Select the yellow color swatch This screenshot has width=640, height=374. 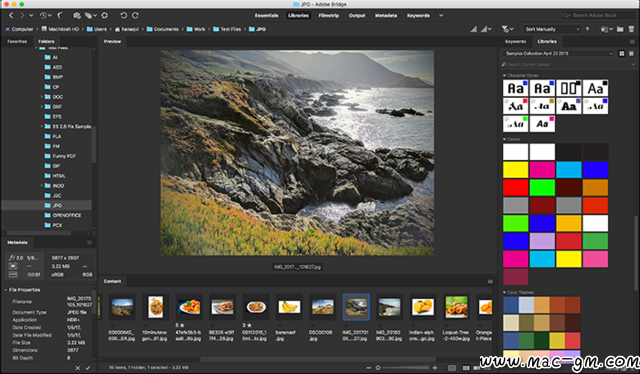click(x=516, y=169)
